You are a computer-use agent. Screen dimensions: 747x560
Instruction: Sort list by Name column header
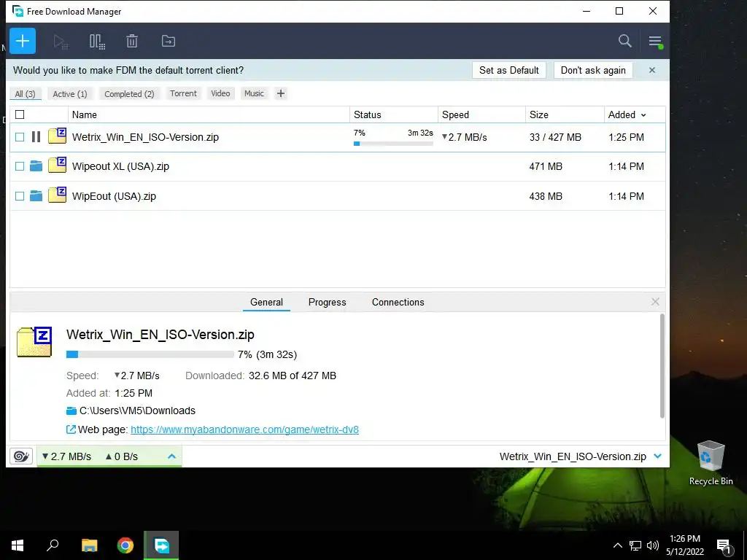click(x=209, y=114)
